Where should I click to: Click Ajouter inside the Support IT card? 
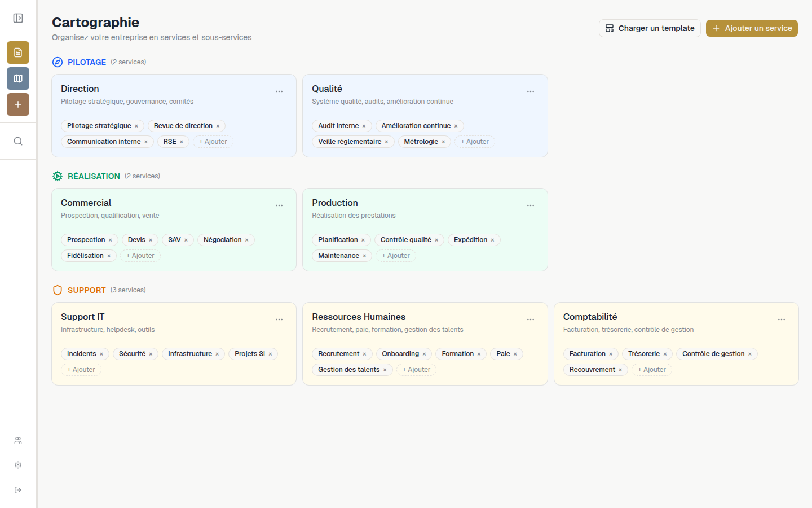point(81,369)
